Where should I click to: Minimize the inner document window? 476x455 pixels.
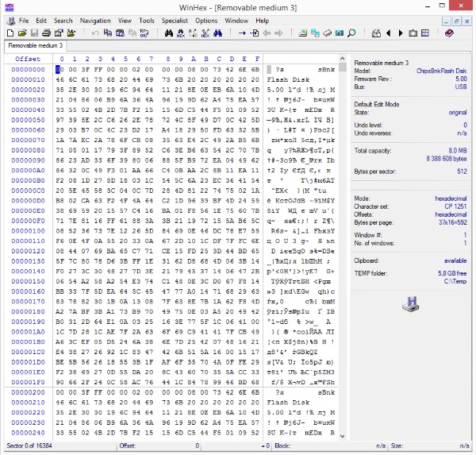point(446,21)
